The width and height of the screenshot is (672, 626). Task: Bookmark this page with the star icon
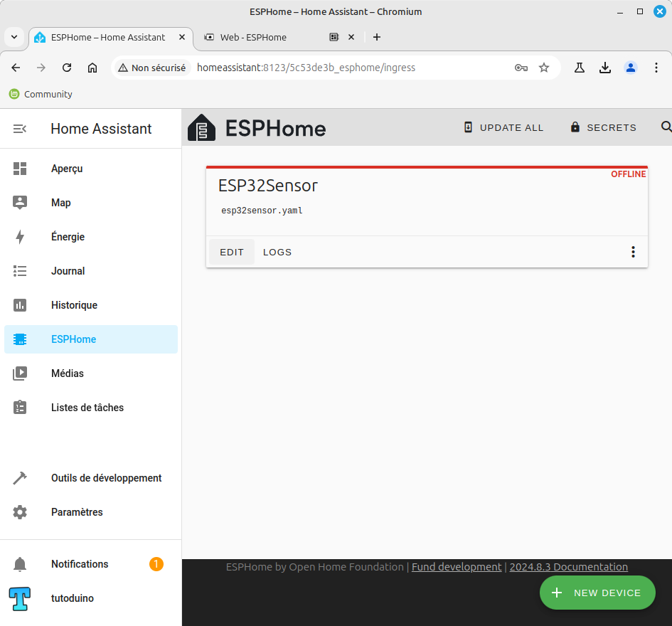pyautogui.click(x=544, y=68)
